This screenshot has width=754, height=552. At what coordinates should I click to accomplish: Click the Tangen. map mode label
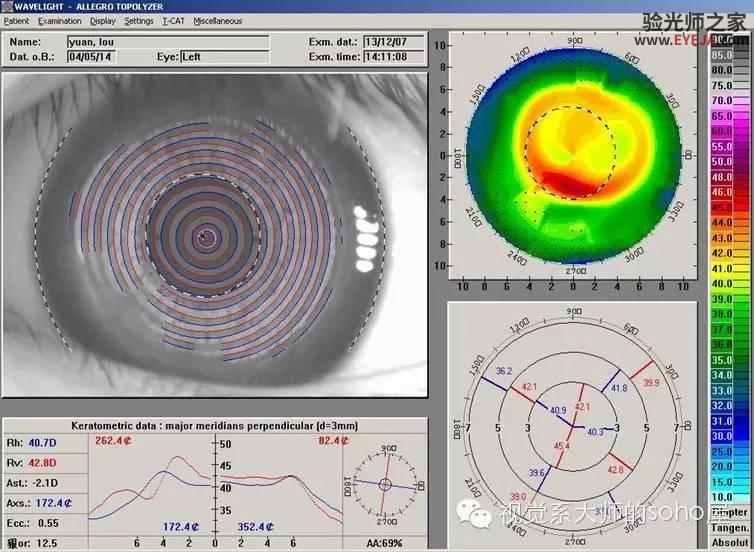pos(729,528)
